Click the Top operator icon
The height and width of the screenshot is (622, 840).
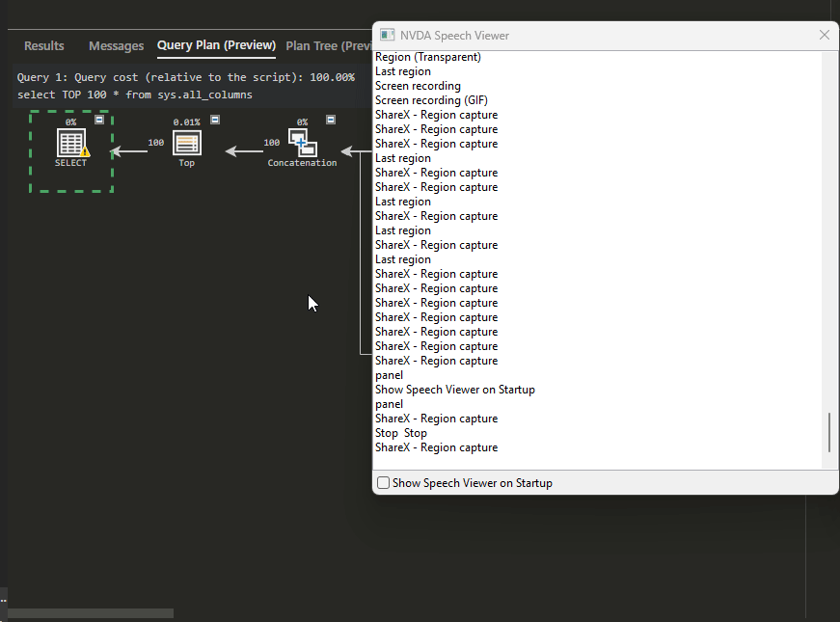click(186, 145)
